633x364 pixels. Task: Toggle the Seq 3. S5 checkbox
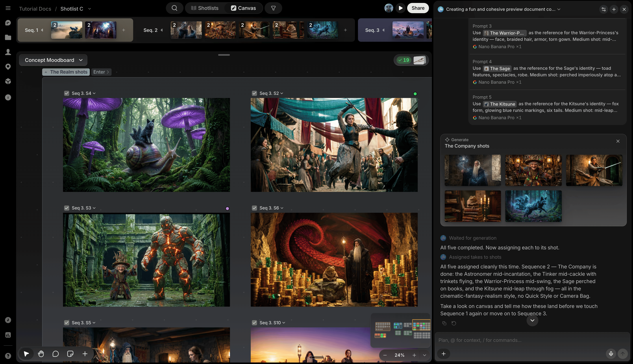pyautogui.click(x=66, y=323)
